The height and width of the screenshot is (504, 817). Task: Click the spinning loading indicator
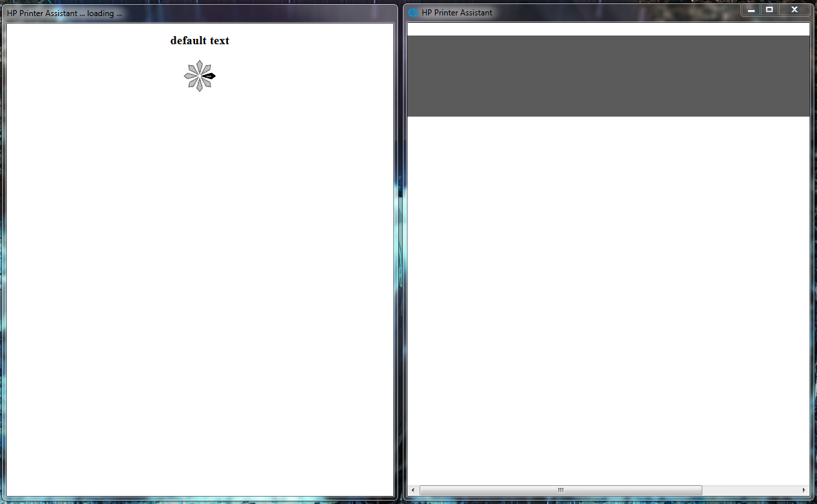point(200,76)
